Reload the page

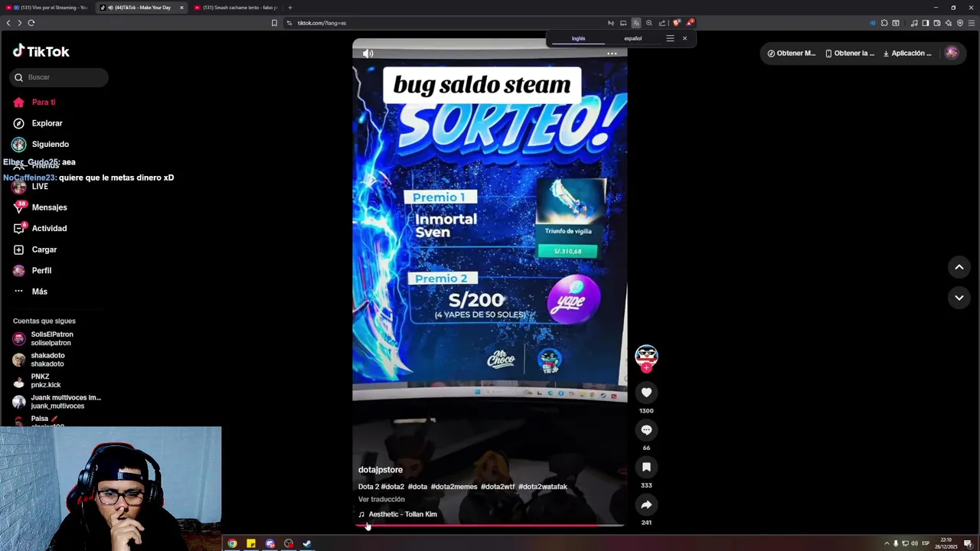(x=31, y=23)
